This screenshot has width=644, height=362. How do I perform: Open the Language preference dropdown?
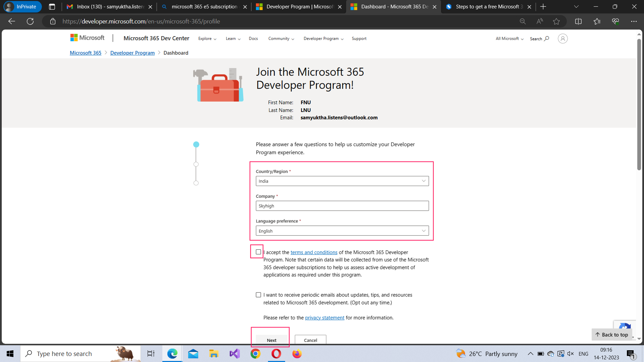click(342, 231)
